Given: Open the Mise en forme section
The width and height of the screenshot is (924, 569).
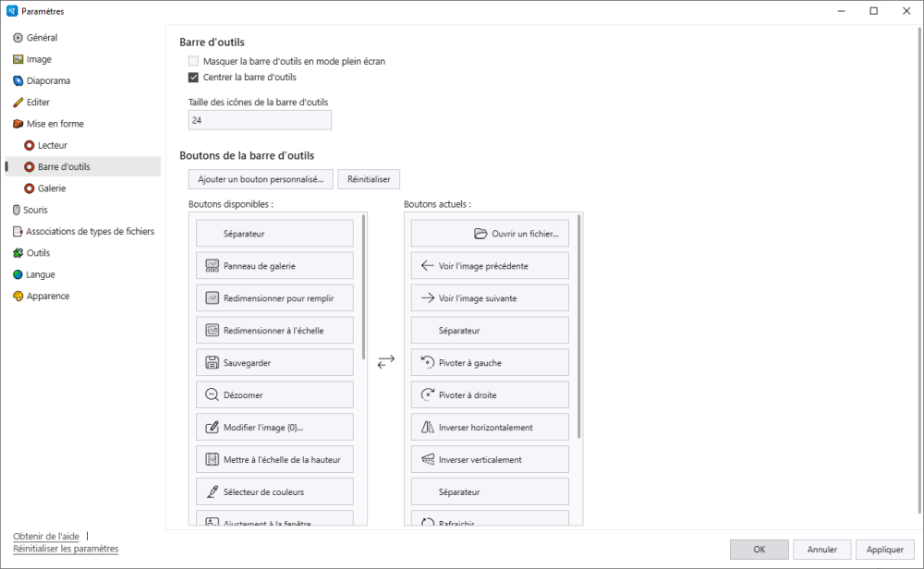Looking at the screenshot, I should pos(55,124).
